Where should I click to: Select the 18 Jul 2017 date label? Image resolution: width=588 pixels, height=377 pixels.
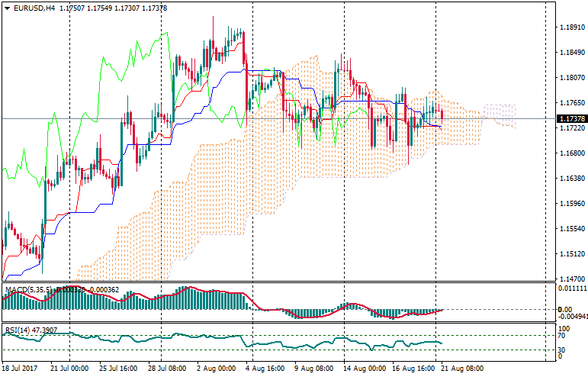(22, 367)
